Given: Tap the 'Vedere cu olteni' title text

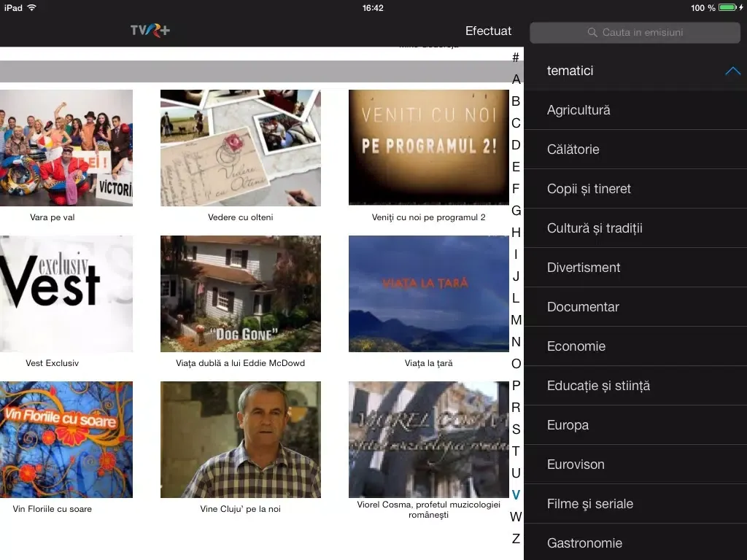Looking at the screenshot, I should pos(241,217).
